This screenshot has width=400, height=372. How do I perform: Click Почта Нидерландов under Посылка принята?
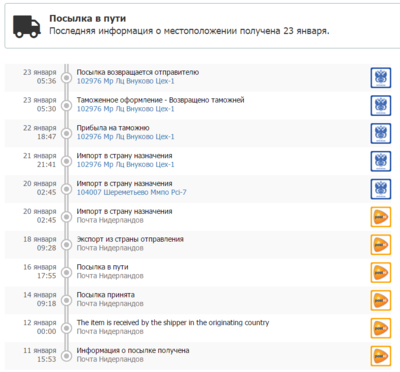coord(110,304)
